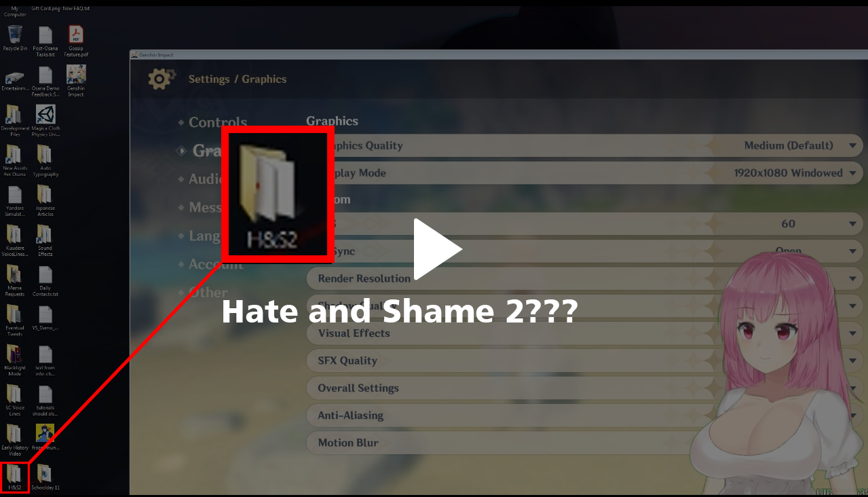Switch to the Other settings tab
The height and width of the screenshot is (497, 868).
point(208,293)
